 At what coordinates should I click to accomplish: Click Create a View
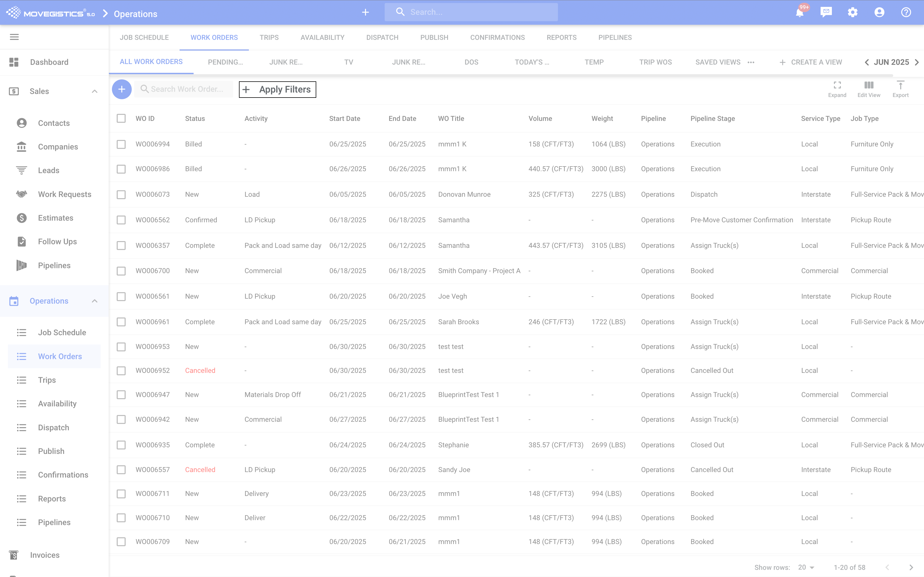[811, 62]
